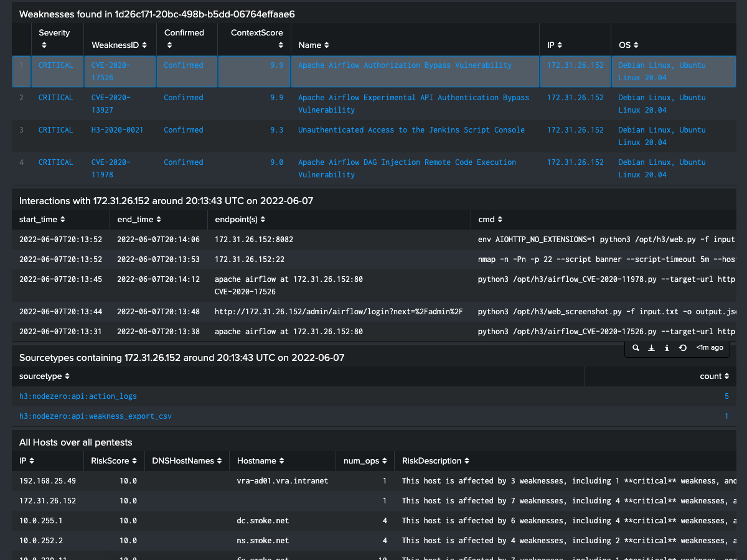Click ContextScore 9.3 cell

click(276, 130)
